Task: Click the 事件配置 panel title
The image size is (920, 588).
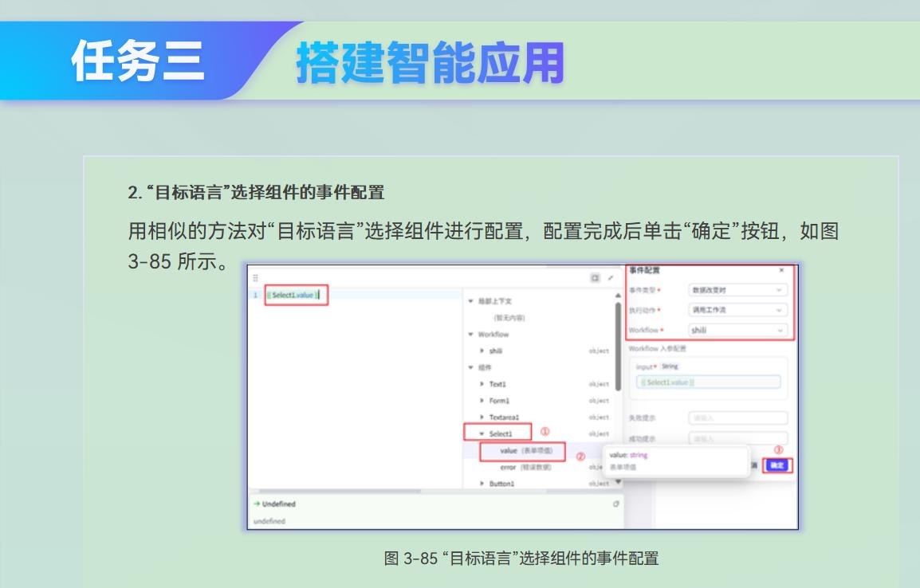Action: pyautogui.click(x=645, y=270)
